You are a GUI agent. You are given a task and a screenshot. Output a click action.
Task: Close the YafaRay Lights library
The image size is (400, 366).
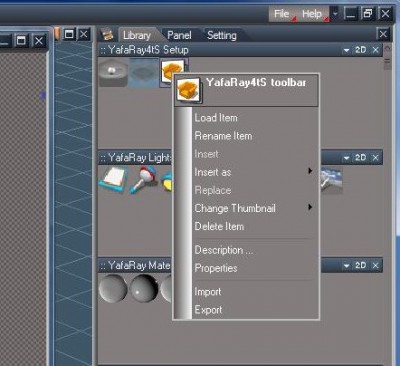[375, 158]
